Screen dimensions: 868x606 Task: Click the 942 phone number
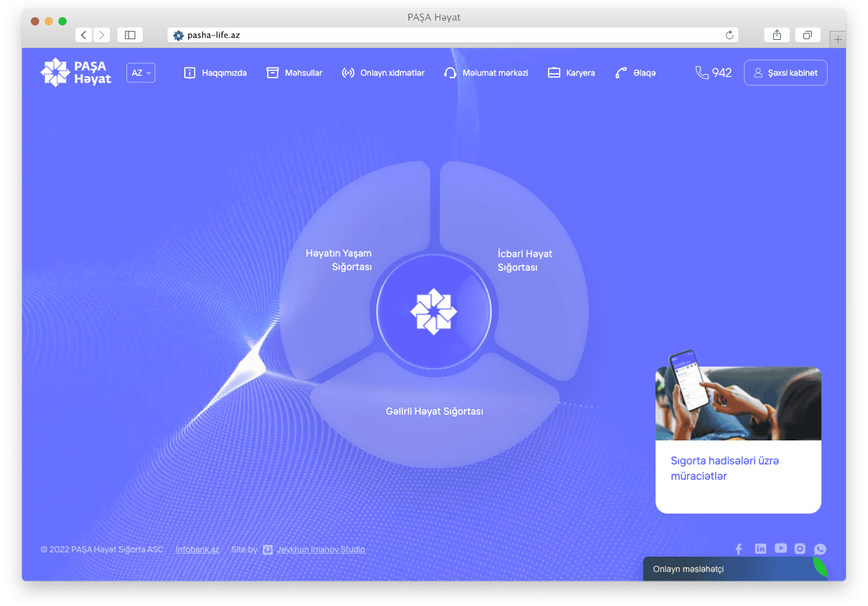(x=722, y=73)
